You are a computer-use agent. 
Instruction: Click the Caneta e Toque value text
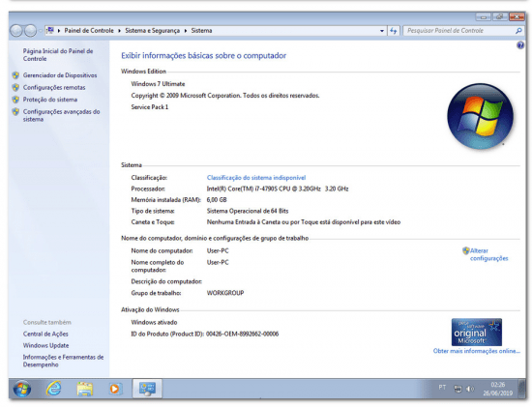(x=304, y=222)
